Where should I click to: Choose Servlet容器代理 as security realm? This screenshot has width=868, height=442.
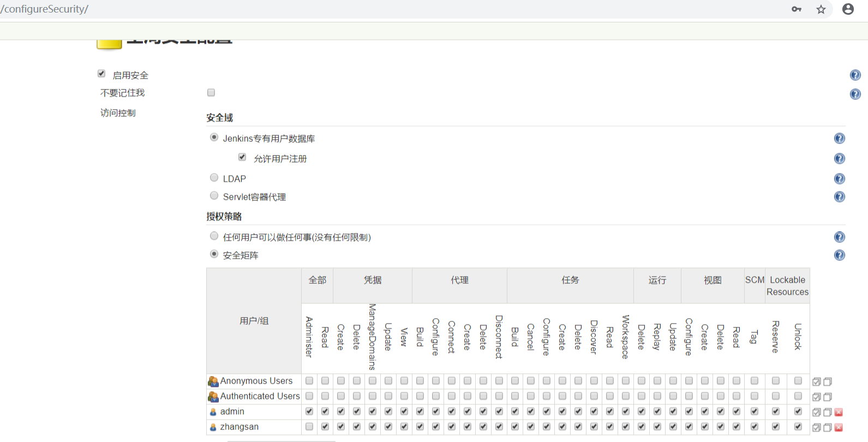click(214, 196)
